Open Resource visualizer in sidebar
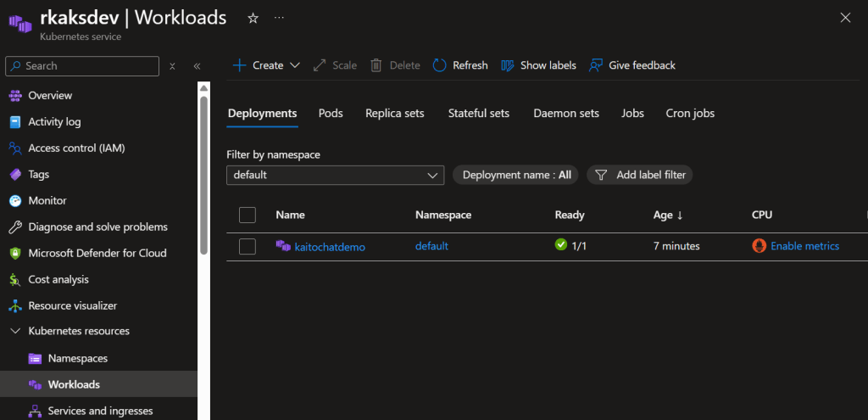 point(72,305)
